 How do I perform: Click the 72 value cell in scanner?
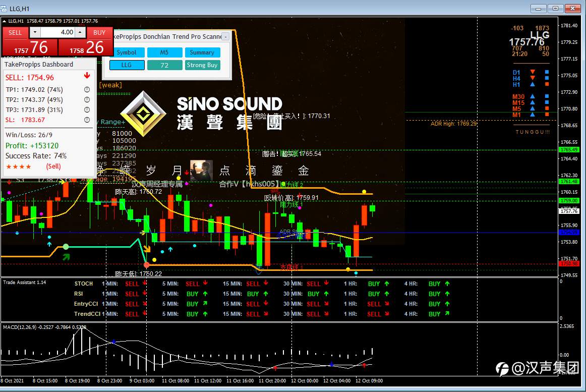pos(164,65)
